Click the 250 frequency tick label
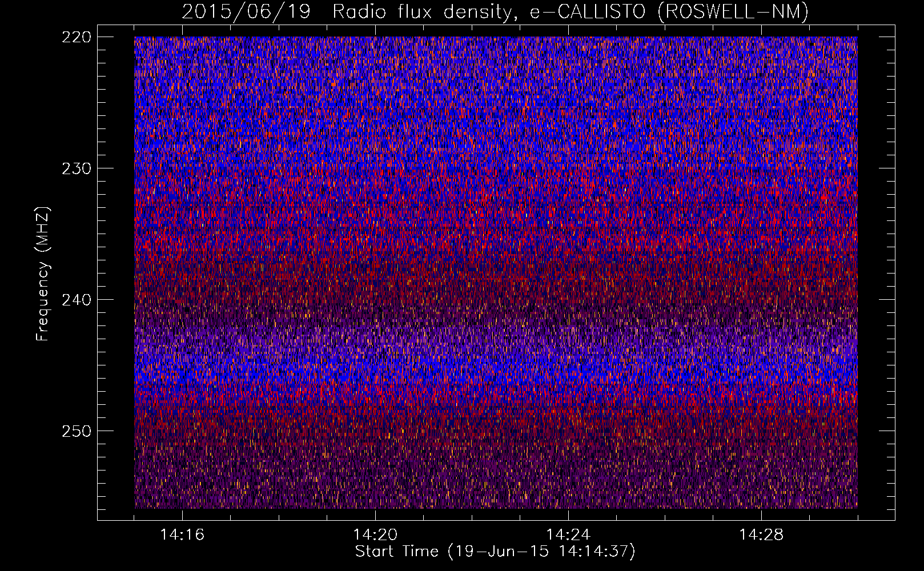The width and height of the screenshot is (924, 571). pos(76,431)
